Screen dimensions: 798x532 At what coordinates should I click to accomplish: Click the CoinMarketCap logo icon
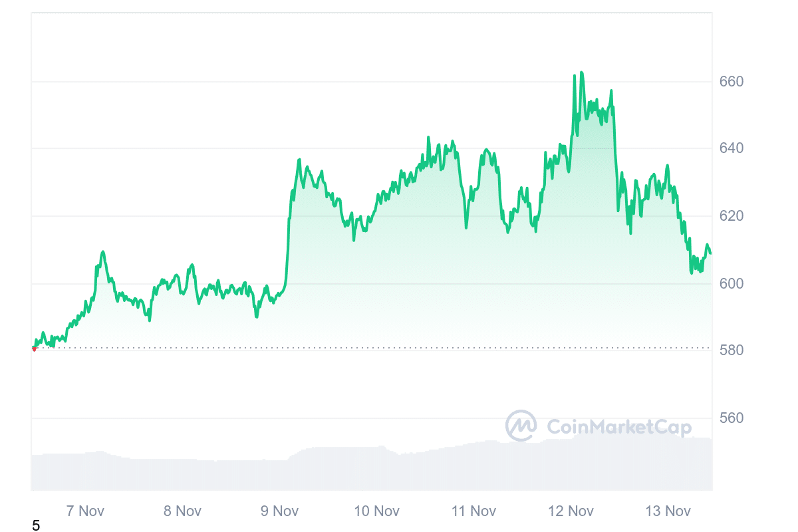pos(521,426)
